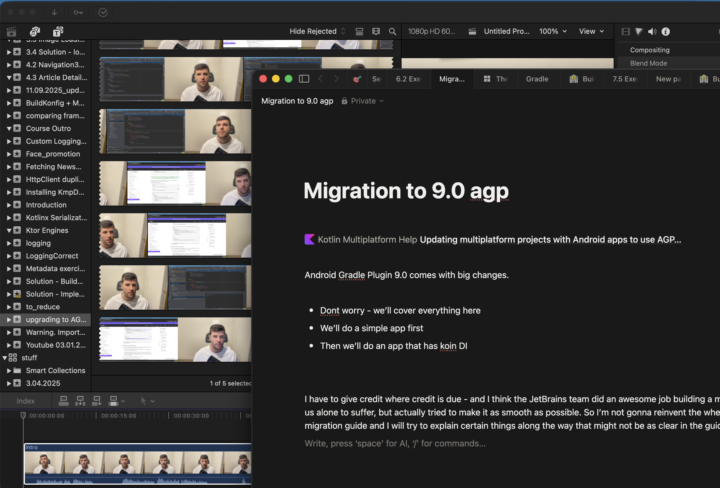Click the Migration to 9.0 agp breadcrumb
The image size is (720, 488).
[x=297, y=101]
